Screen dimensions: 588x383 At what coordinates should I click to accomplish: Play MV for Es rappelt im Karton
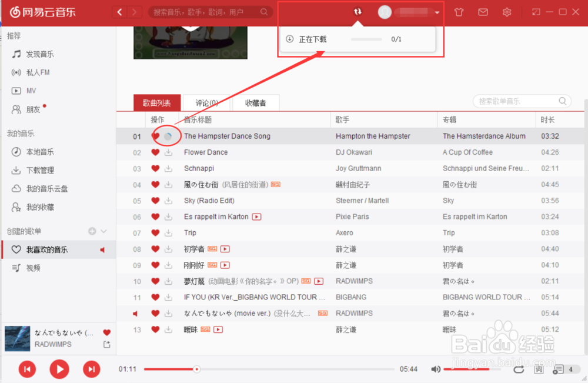tap(256, 217)
